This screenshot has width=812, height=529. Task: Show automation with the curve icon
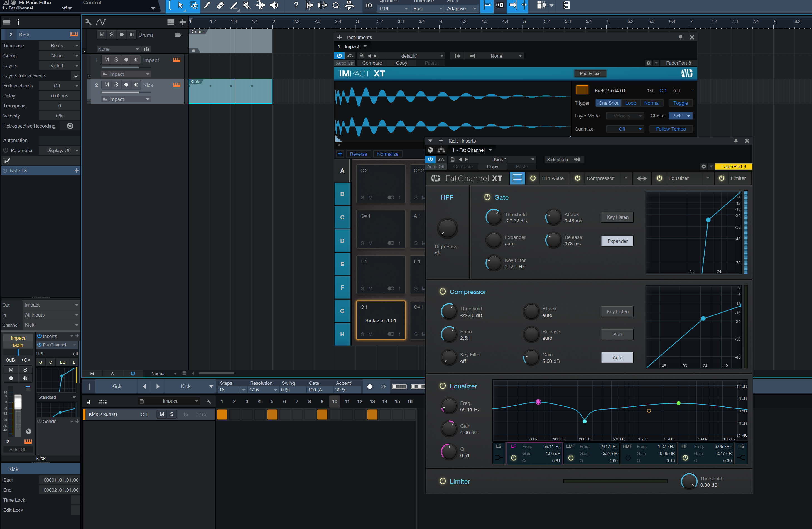(101, 22)
